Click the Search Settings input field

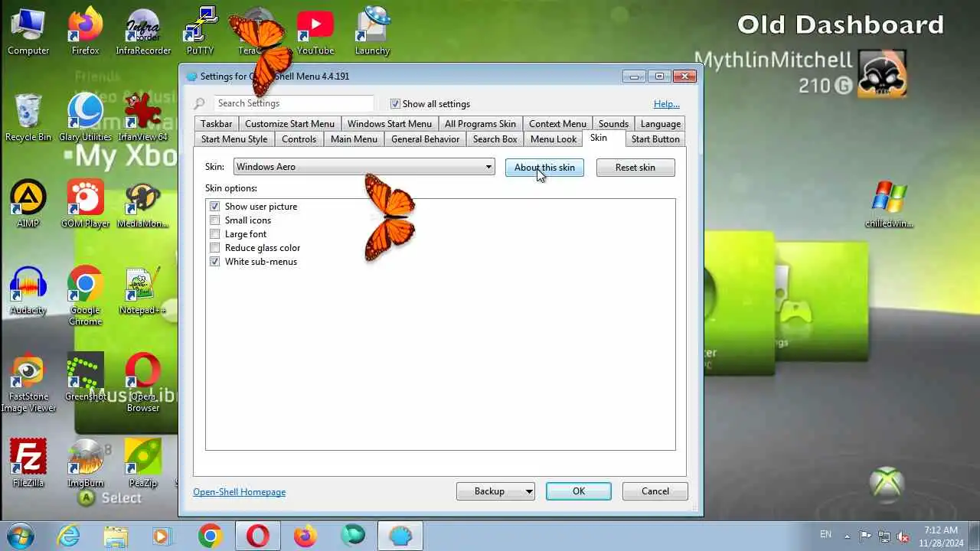pyautogui.click(x=294, y=103)
